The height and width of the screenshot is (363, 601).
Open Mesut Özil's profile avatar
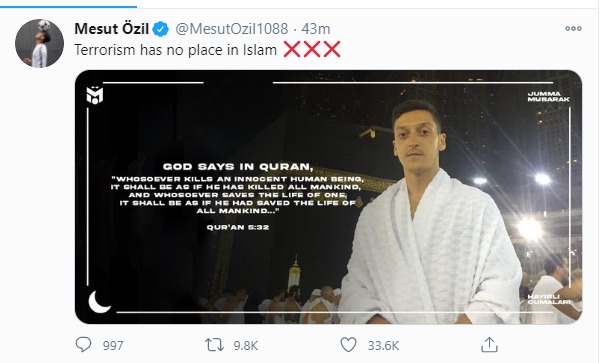pyautogui.click(x=39, y=43)
